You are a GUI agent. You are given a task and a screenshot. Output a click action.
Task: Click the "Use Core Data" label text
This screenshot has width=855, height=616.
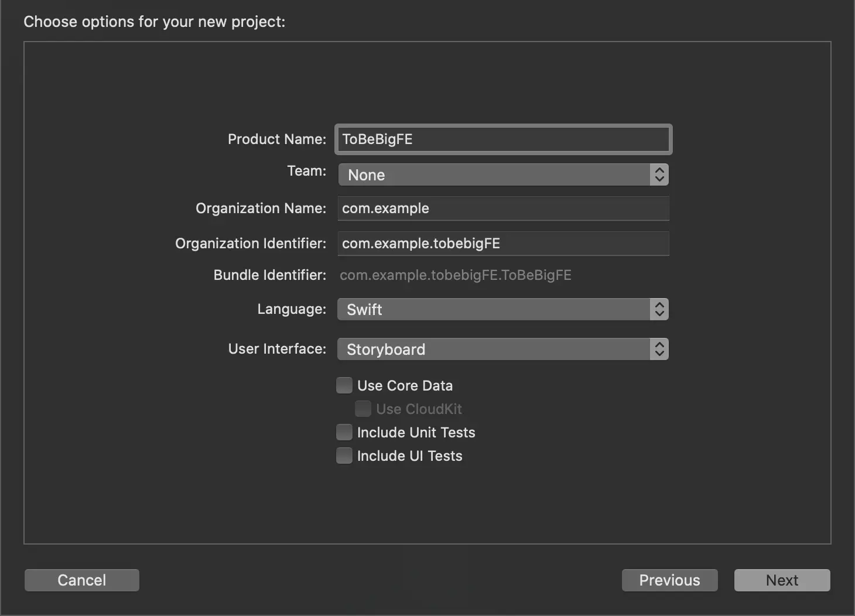[405, 385]
